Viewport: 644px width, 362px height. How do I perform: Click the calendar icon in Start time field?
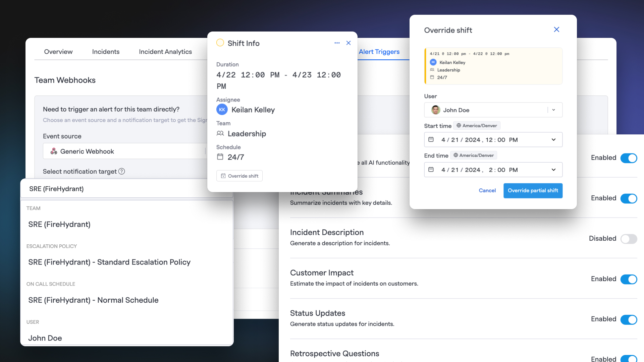pos(431,139)
